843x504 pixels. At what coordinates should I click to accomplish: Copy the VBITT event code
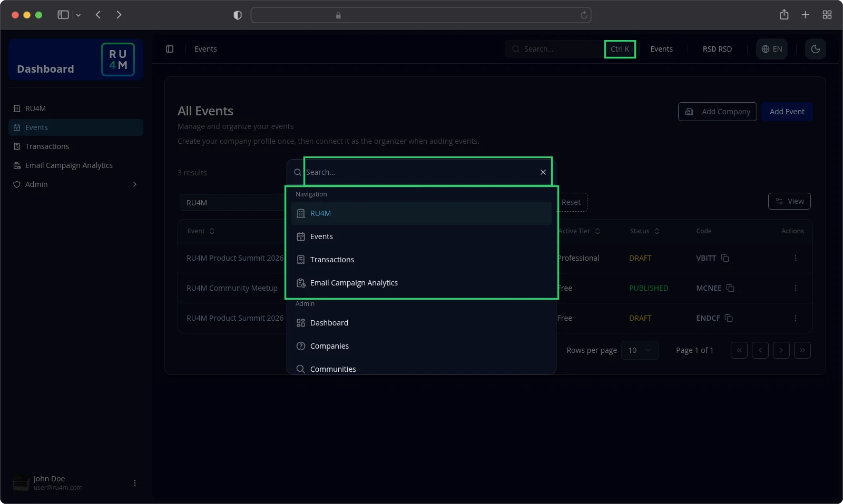tap(725, 258)
